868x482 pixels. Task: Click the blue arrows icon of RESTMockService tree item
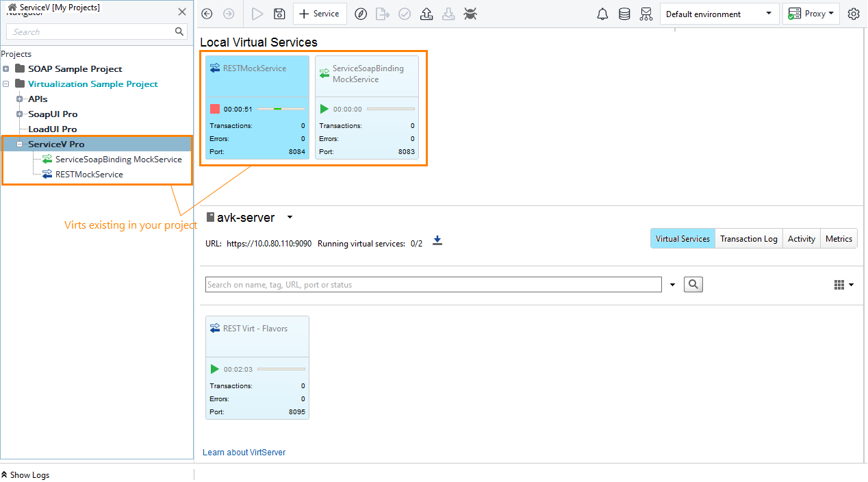click(47, 175)
